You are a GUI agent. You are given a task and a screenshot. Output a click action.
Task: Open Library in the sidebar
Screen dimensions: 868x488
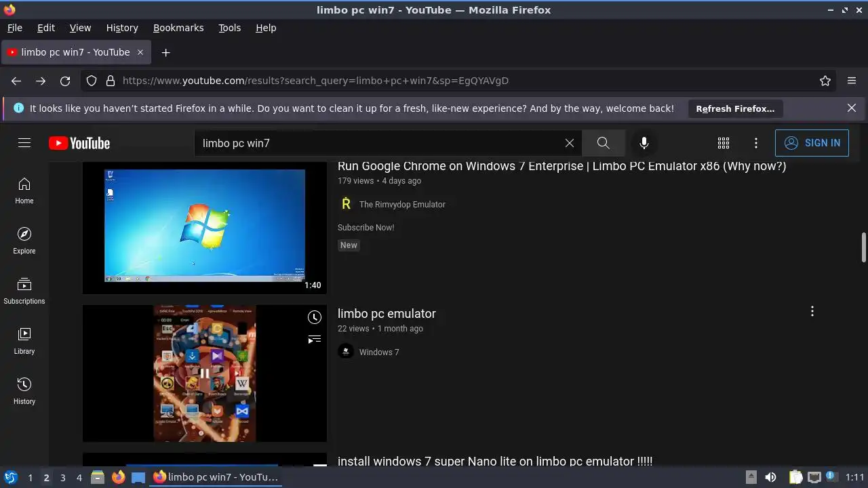(x=24, y=341)
